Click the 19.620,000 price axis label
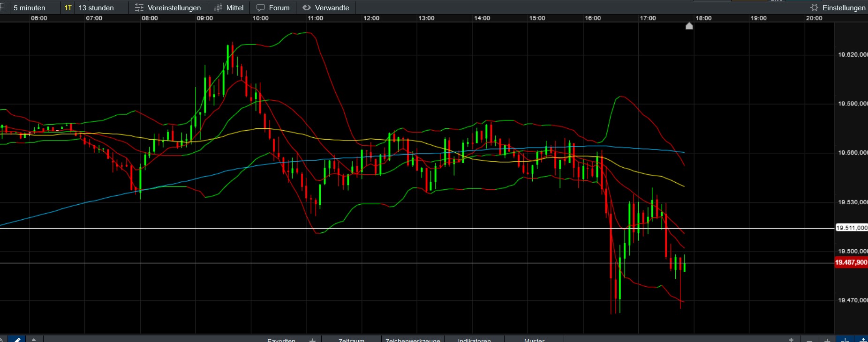This screenshot has height=342, width=868. 853,55
